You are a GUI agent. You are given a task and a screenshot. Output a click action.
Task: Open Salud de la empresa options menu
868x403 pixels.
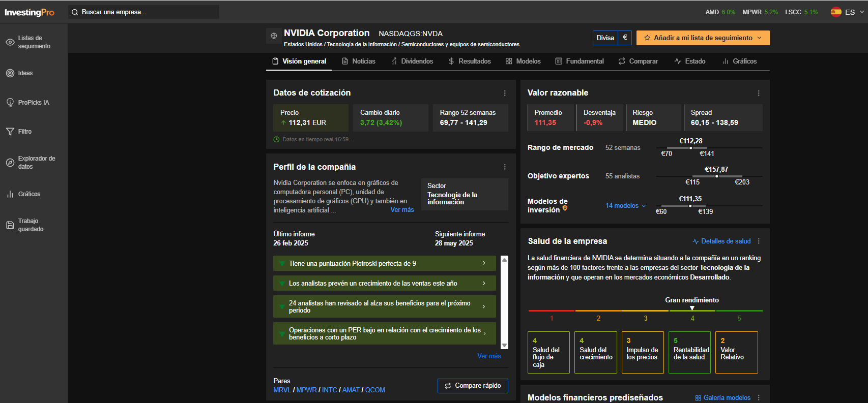pyautogui.click(x=759, y=241)
